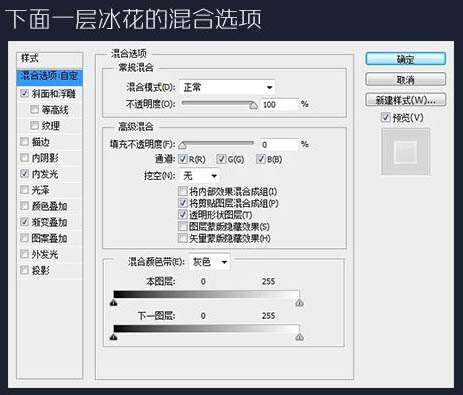Open the 混合模式 dropdown
The height and width of the screenshot is (395, 463).
(227, 87)
